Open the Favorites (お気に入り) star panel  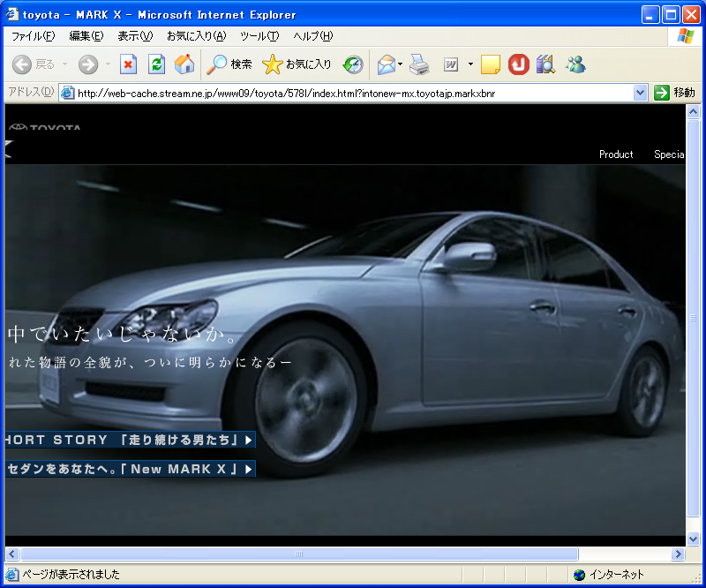(297, 64)
